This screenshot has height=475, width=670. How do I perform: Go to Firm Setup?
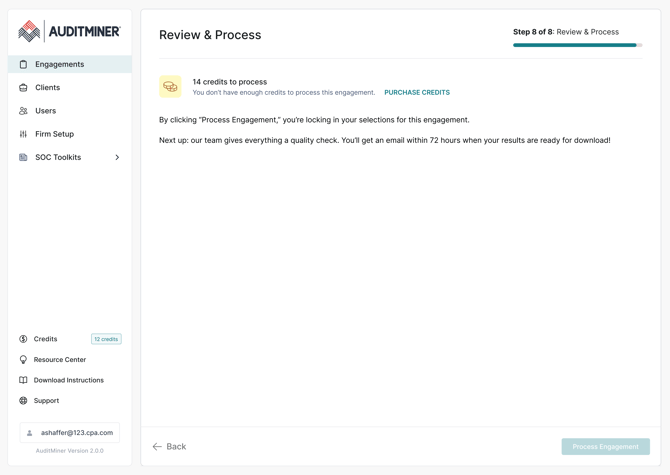click(x=54, y=134)
